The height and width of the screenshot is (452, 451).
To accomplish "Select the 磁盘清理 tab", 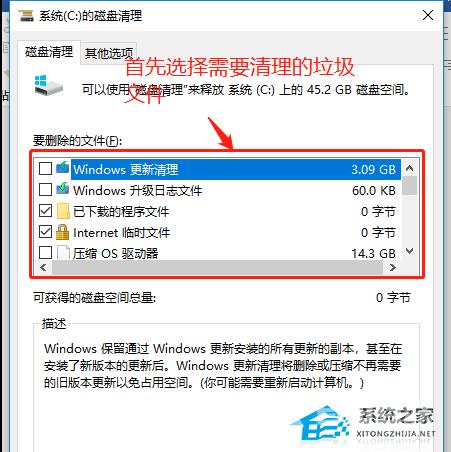I will [49, 52].
